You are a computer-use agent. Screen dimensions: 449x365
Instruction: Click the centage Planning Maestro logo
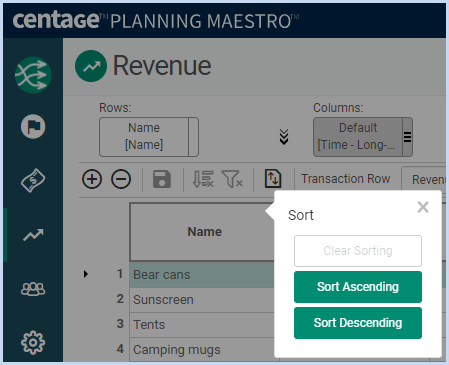coord(156,21)
